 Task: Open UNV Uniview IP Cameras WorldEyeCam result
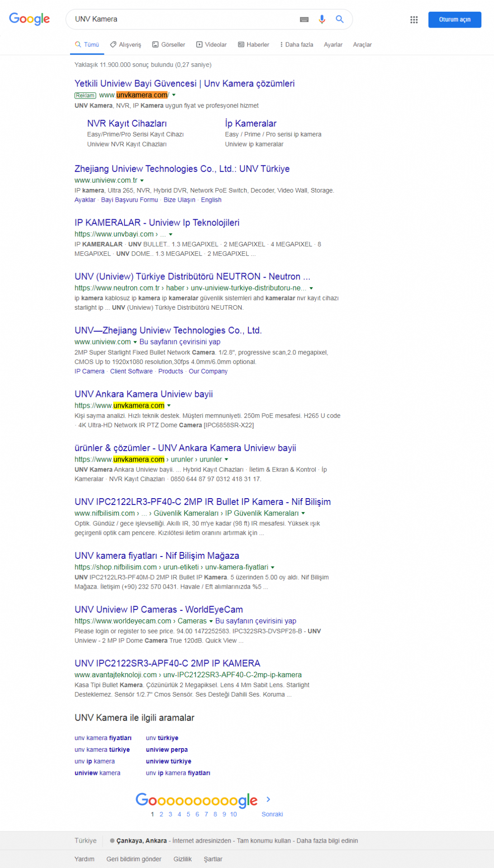tap(159, 609)
